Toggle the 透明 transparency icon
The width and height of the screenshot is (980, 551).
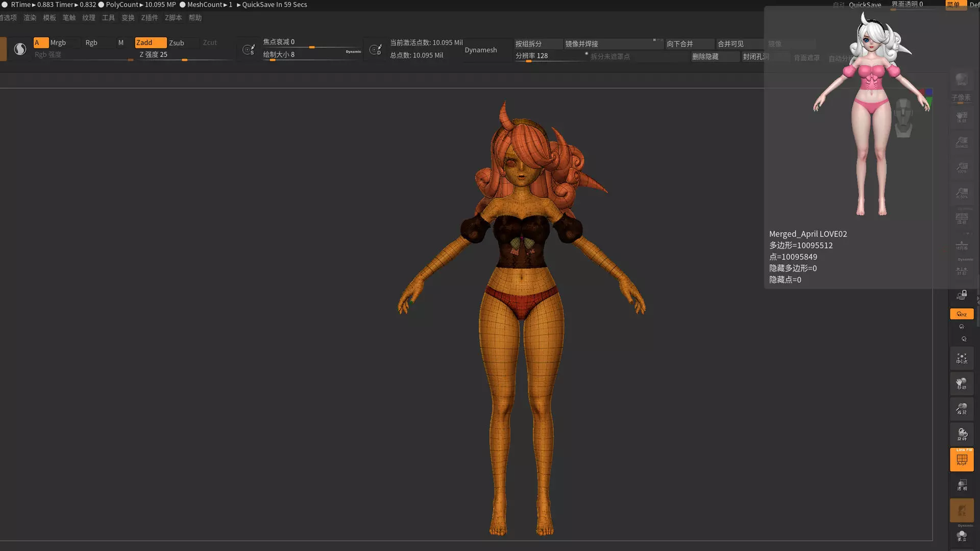pos(962,485)
